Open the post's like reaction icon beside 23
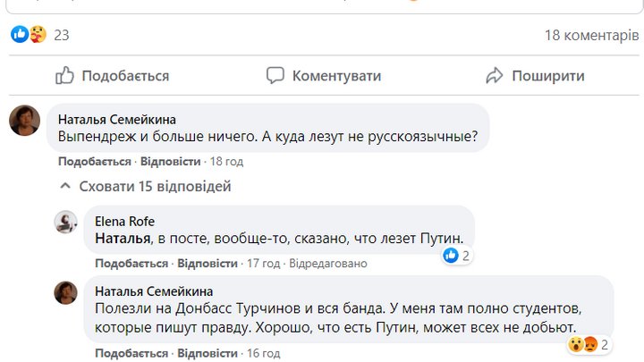Viewport: 644px width, 362px height. tap(20, 36)
